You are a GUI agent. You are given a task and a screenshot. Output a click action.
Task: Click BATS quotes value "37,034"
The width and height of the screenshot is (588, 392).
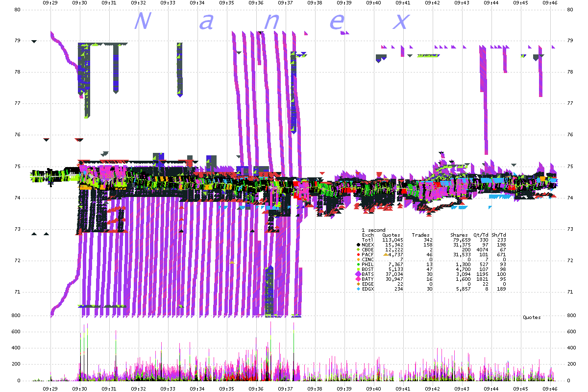click(x=394, y=274)
